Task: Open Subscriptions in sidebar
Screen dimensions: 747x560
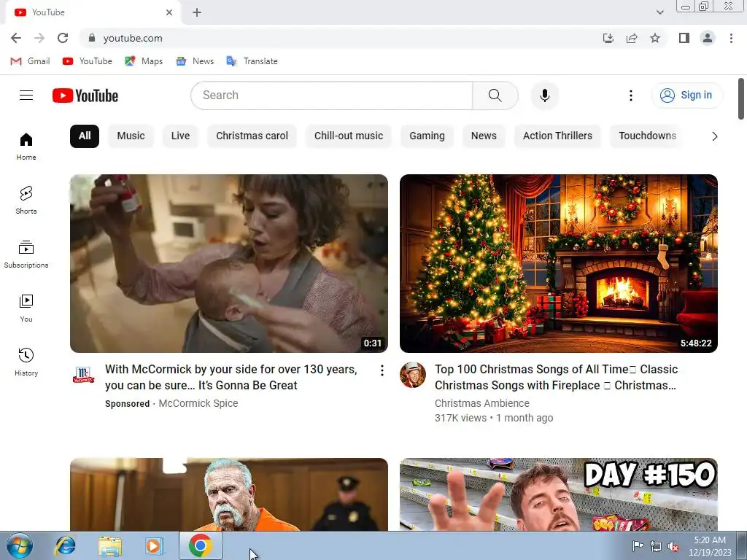Action: 26,254
